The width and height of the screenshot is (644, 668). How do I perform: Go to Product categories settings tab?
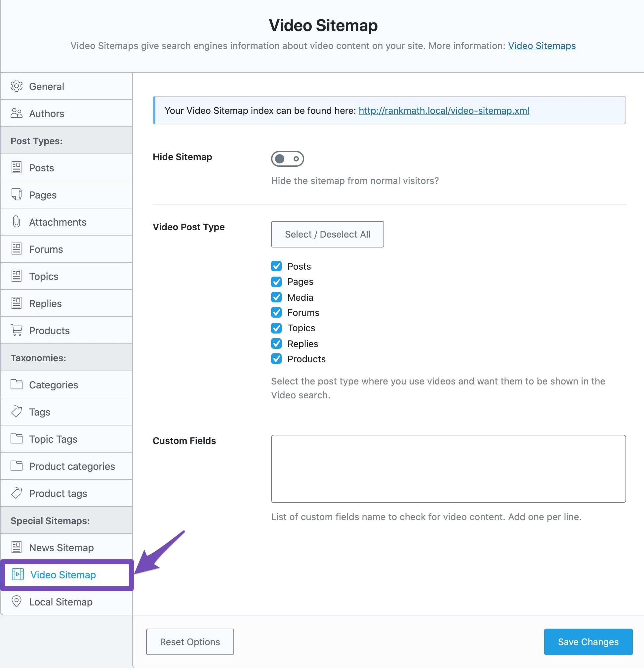(72, 466)
